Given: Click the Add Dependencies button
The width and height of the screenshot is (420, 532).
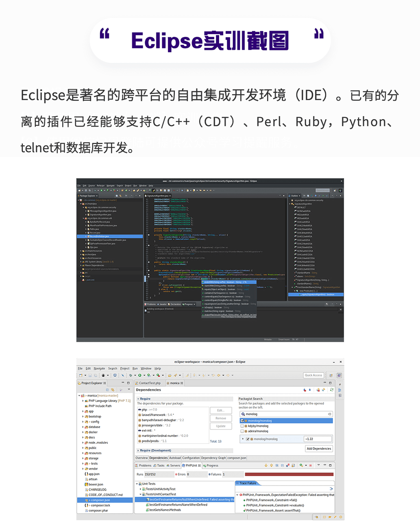Looking at the screenshot, I should 319,449.
